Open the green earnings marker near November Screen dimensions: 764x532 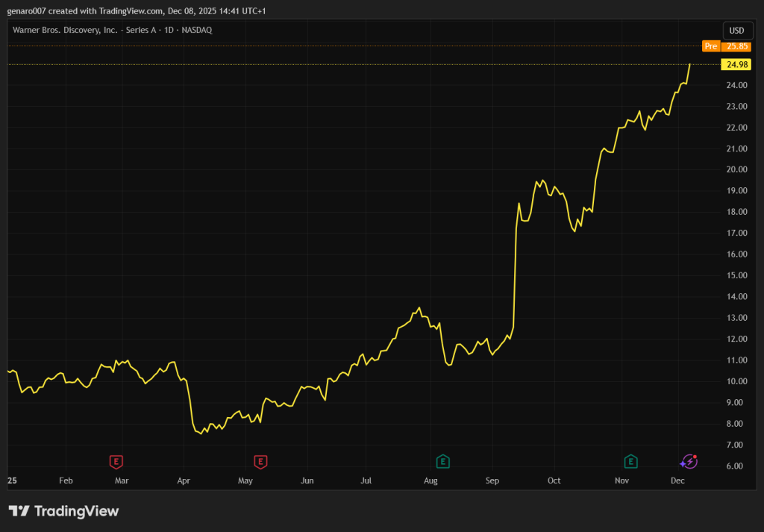pyautogui.click(x=630, y=462)
